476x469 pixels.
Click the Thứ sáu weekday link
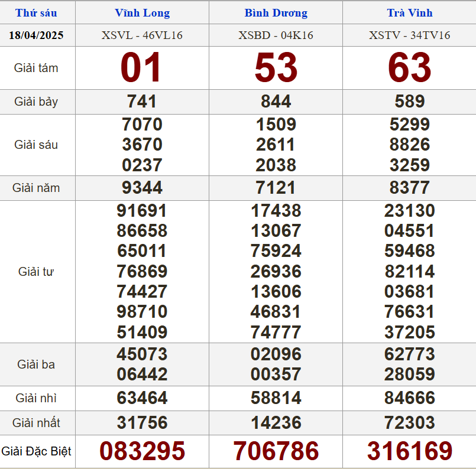pos(37,13)
